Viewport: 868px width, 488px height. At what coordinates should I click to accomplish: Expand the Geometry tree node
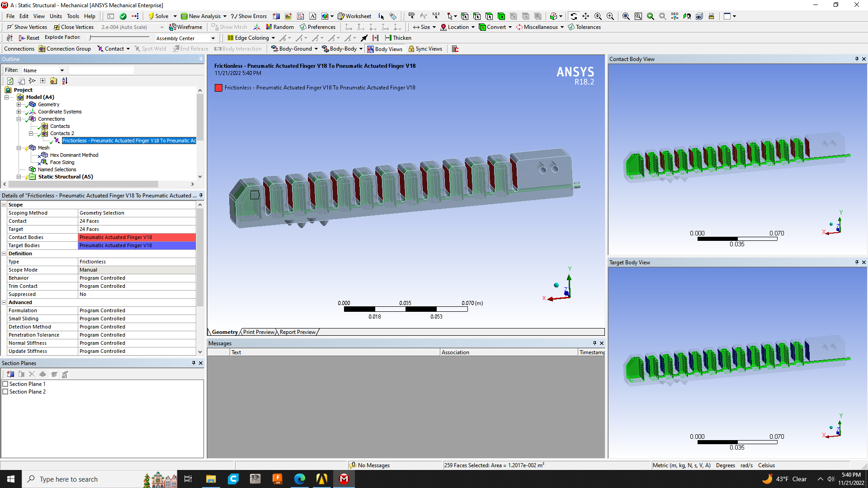19,104
